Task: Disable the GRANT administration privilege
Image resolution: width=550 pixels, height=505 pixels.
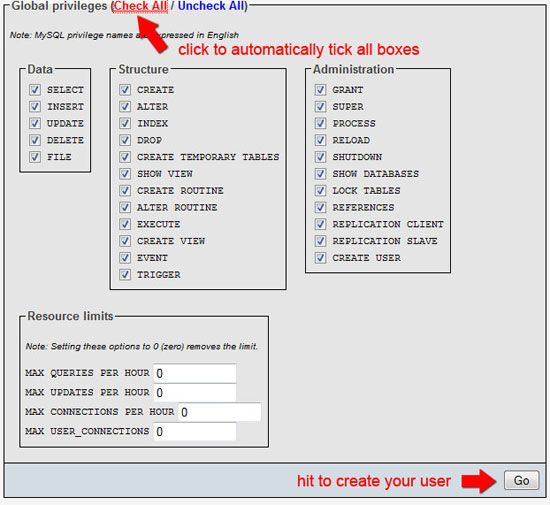Action: [x=320, y=90]
